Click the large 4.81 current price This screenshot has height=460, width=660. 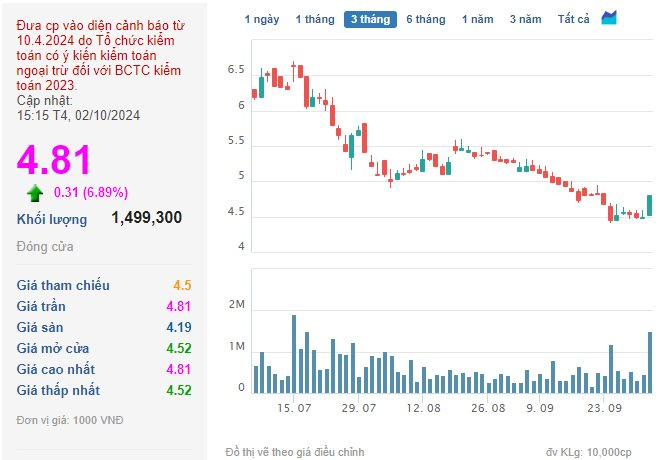click(54, 160)
